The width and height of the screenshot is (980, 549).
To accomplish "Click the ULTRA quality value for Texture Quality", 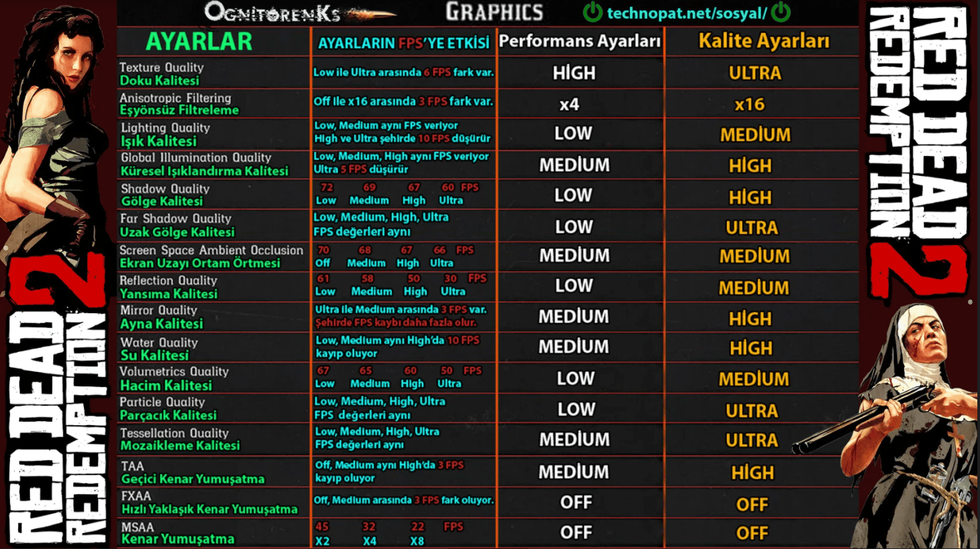I will pyautogui.click(x=755, y=73).
